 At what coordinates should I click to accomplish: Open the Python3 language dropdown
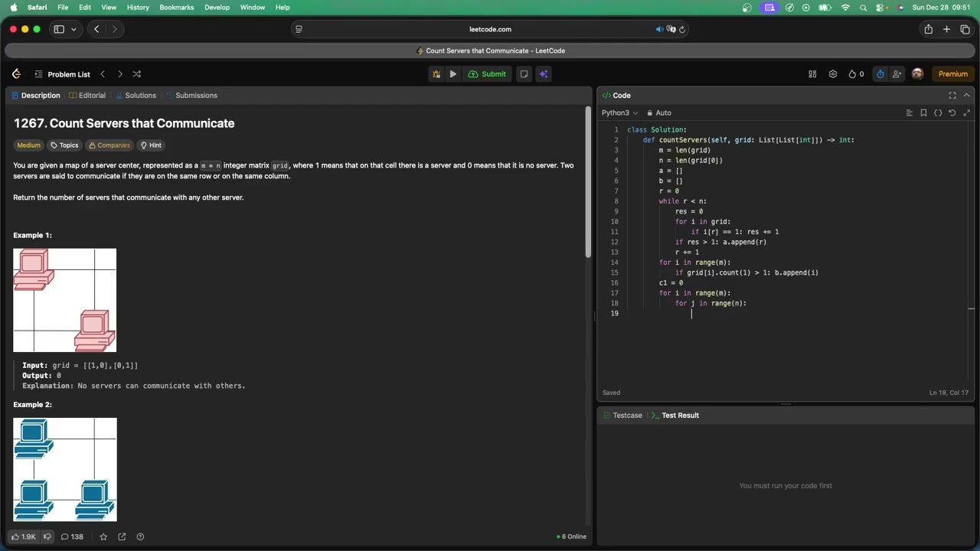[x=619, y=112]
